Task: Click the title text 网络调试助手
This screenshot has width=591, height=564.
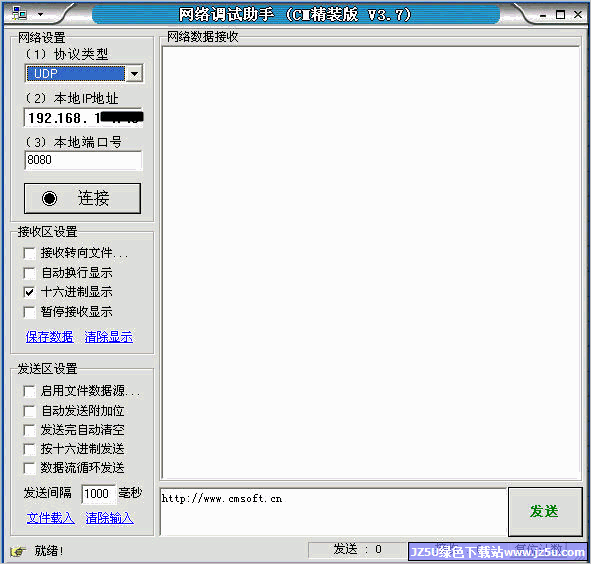Action: [226, 15]
